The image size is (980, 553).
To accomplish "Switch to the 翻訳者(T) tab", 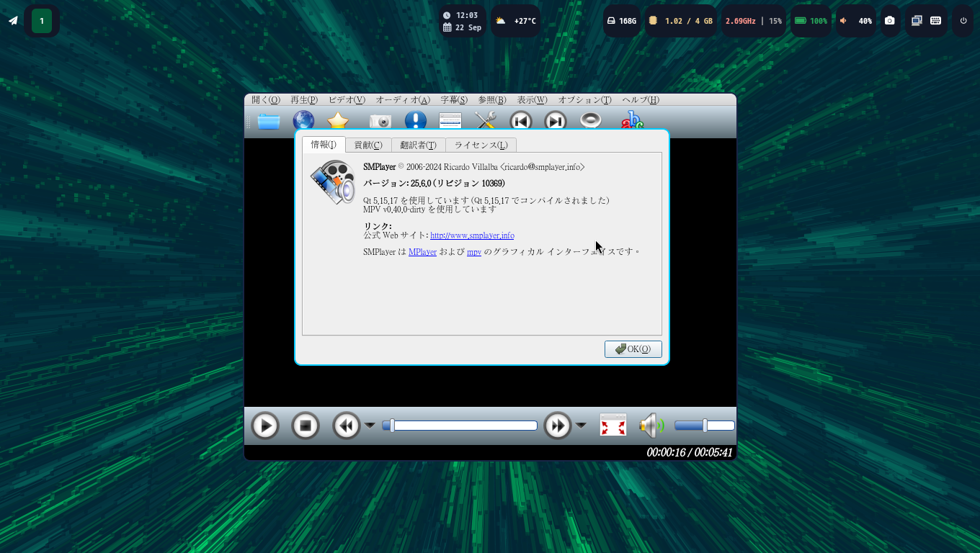I will pyautogui.click(x=419, y=145).
